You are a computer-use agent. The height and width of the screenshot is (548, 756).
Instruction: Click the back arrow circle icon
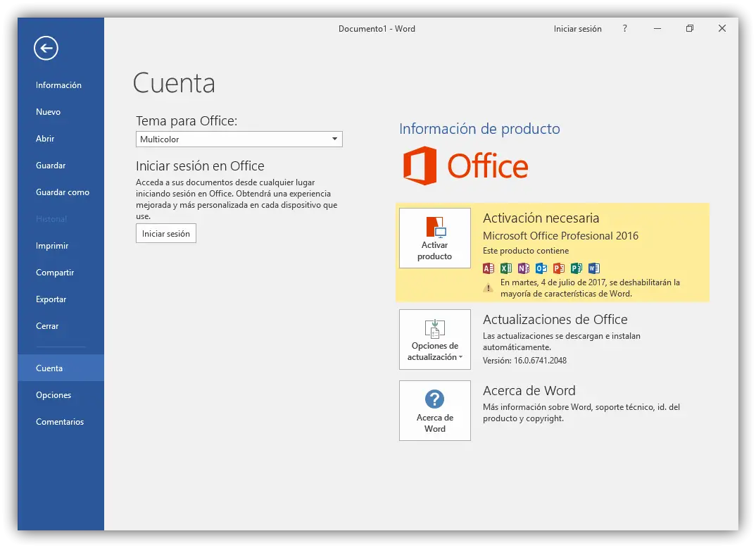[x=46, y=48]
